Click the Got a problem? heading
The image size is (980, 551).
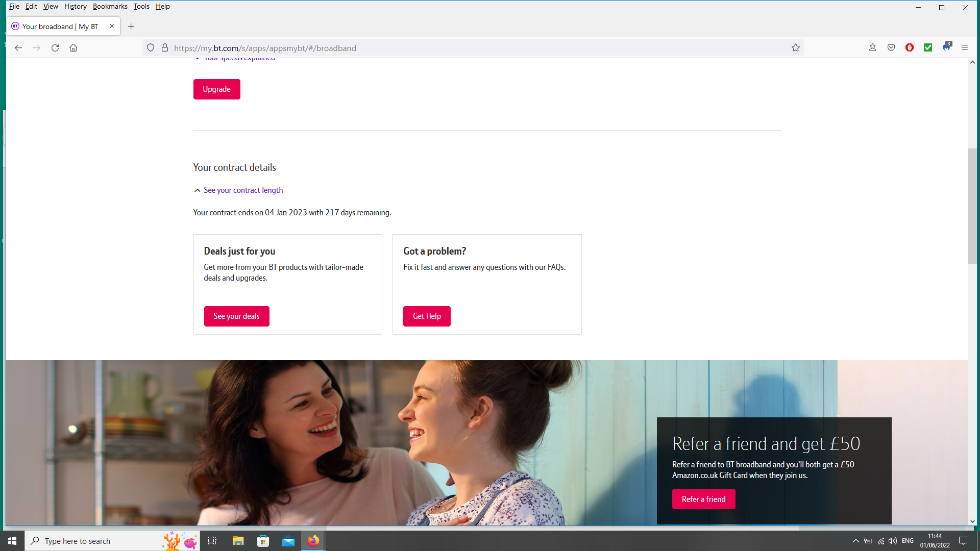click(x=435, y=251)
